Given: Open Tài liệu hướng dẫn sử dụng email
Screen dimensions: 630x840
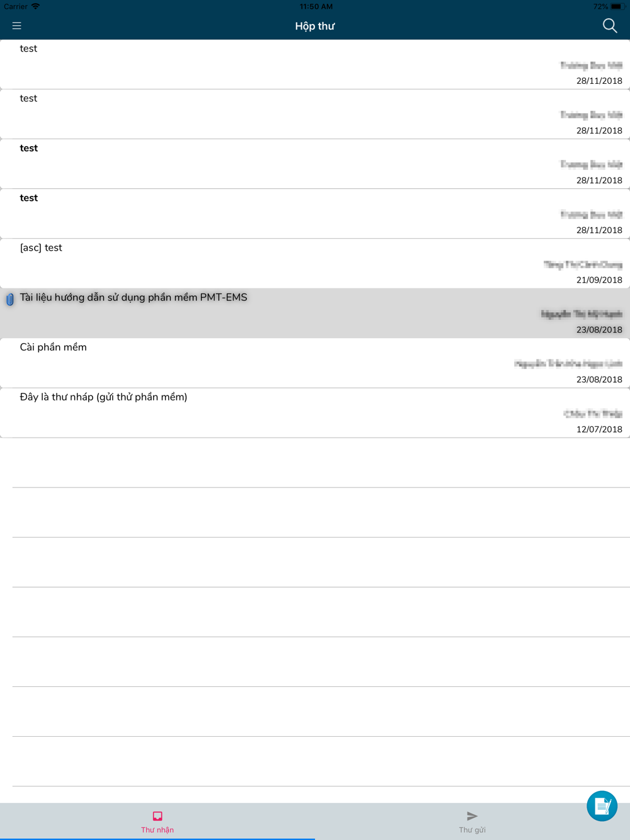Looking at the screenshot, I should pos(315,313).
